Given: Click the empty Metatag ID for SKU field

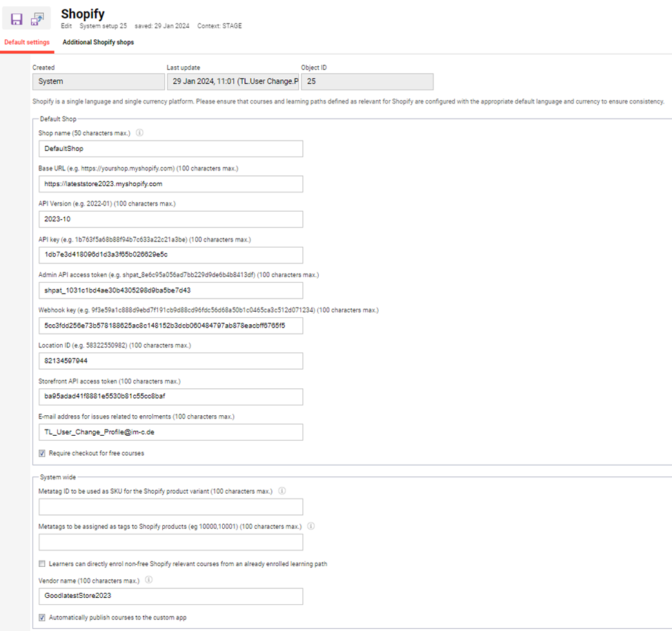Looking at the screenshot, I should 170,508.
